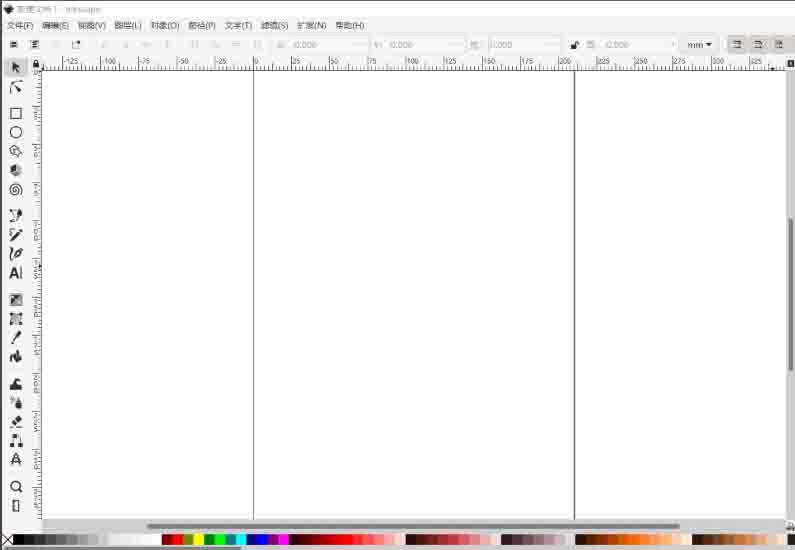
Task: Select the Measure tool
Action: tap(16, 506)
